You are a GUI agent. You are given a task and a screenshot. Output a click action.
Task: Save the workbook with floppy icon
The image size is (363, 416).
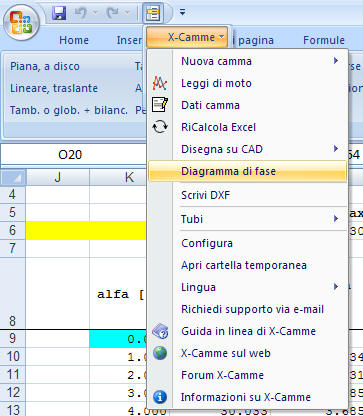tap(59, 13)
